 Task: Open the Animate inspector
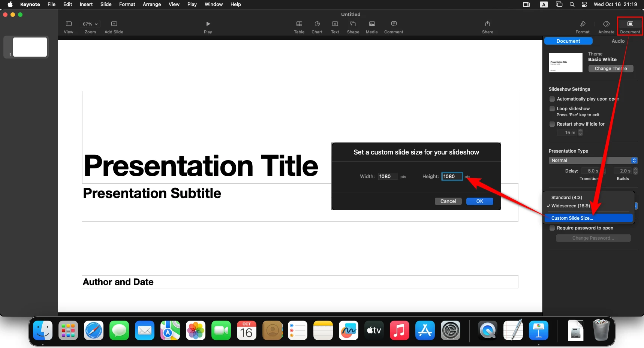pos(606,27)
